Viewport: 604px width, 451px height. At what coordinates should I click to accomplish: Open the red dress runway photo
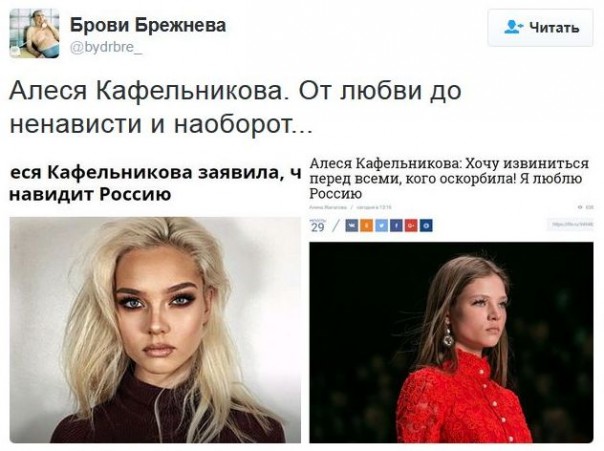[x=451, y=342]
